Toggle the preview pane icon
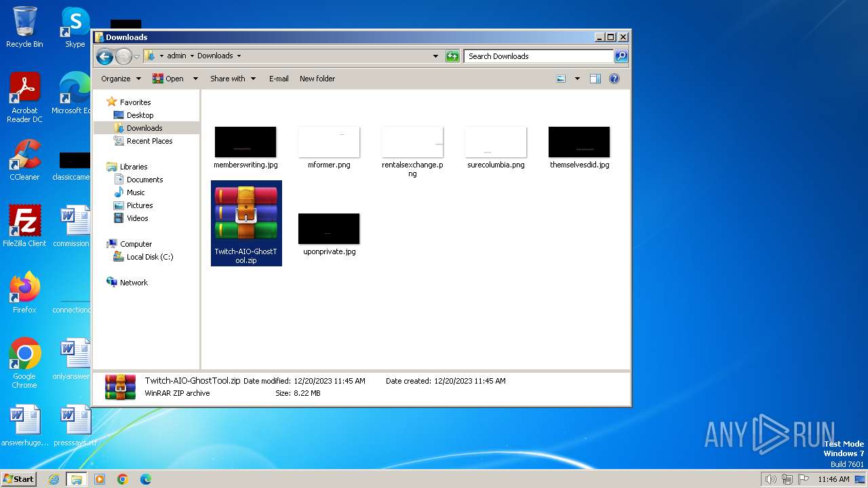The width and height of the screenshot is (868, 488). point(595,79)
